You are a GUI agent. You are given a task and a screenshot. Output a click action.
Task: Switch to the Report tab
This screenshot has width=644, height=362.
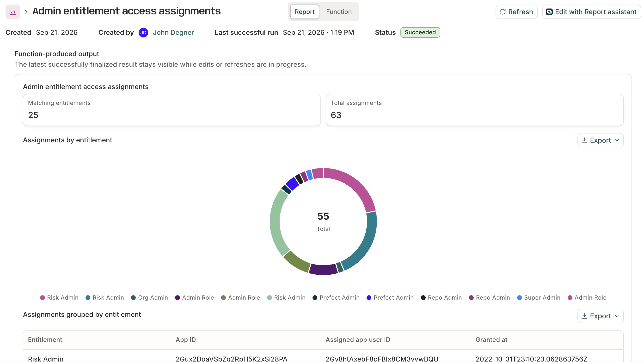click(305, 12)
